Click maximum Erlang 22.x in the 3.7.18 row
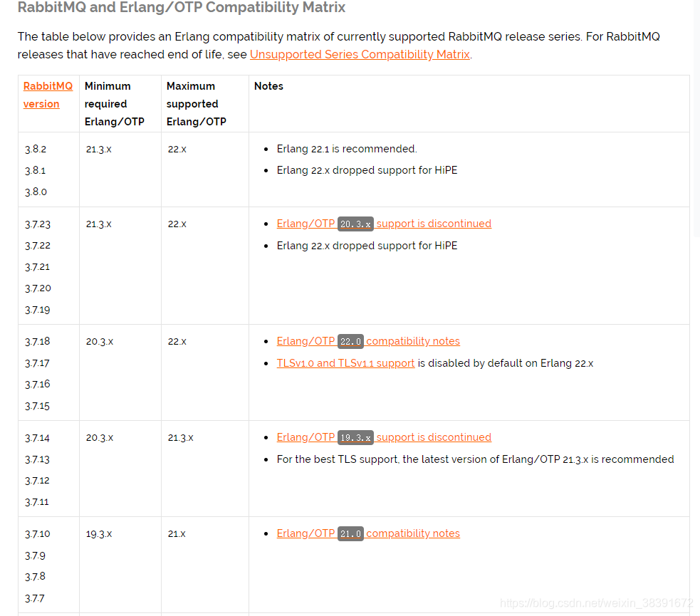 [x=177, y=342]
